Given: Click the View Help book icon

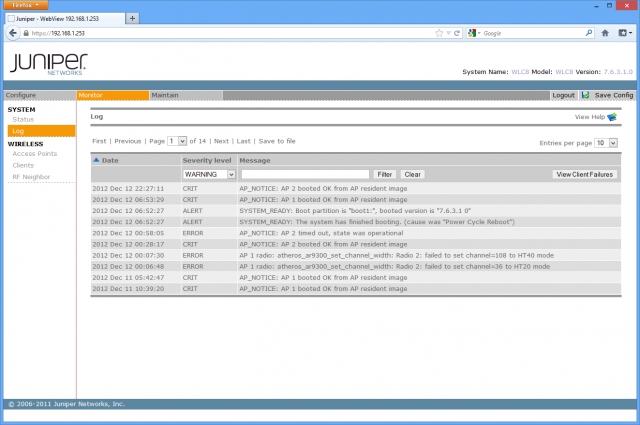Looking at the screenshot, I should 612,117.
